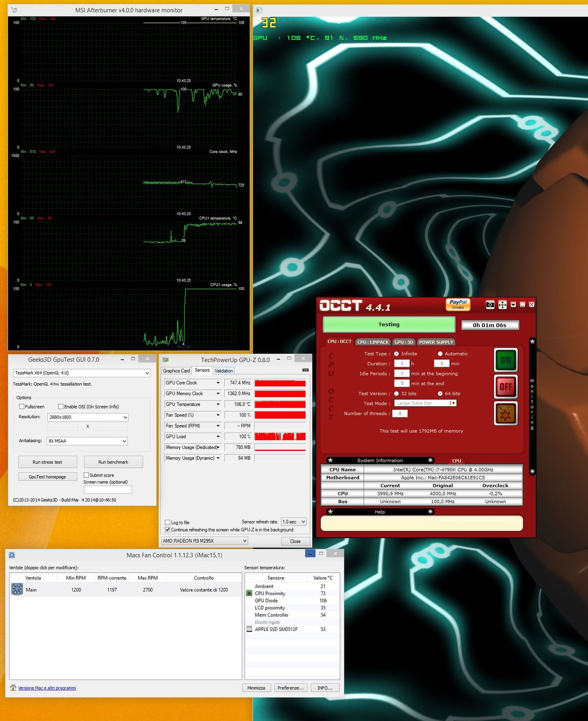Click APPLE SSD drive icon in sensor list
Viewport: 588px width, 721px height.
[x=249, y=629]
